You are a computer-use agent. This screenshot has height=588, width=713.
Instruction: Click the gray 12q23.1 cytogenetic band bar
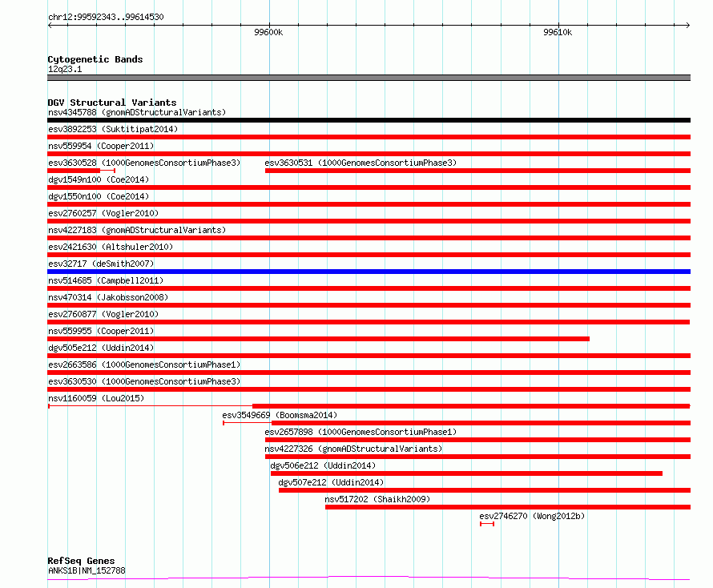tap(369, 78)
